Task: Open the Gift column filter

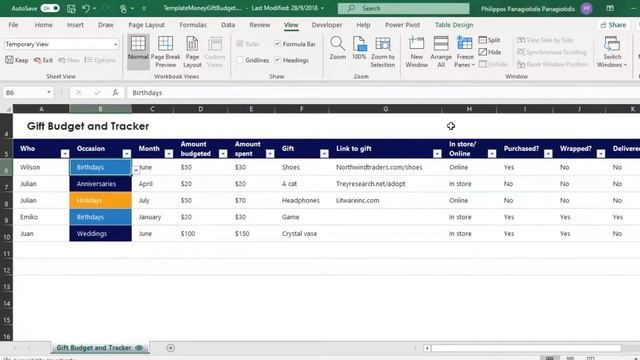Action: pos(324,153)
